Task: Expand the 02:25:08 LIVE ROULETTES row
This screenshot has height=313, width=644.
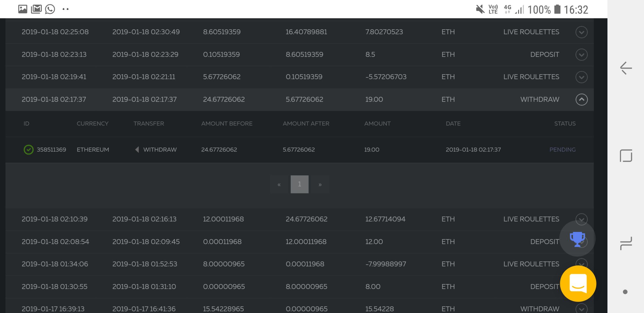Action: click(581, 32)
